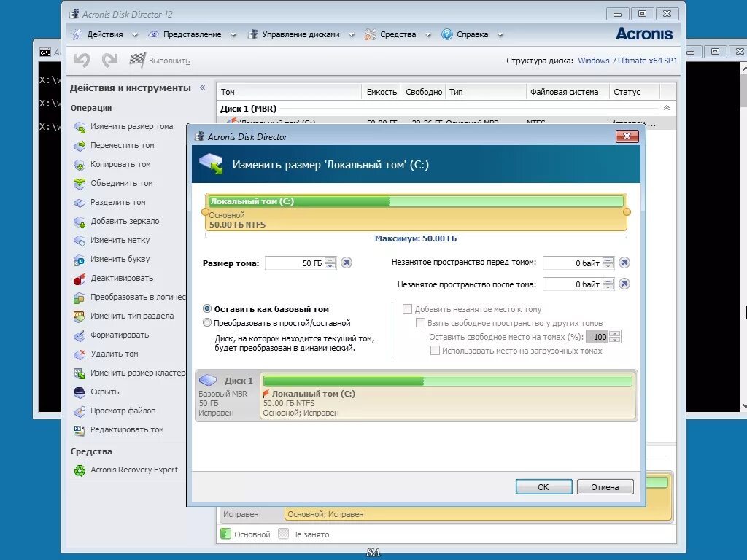Viewport: 747px width, 560px height.
Task: Open dropdown arrow next to Справка menu
Action: point(500,35)
